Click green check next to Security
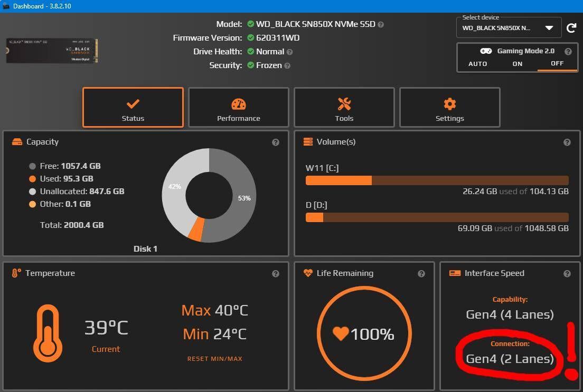The height and width of the screenshot is (392, 583). 251,65
